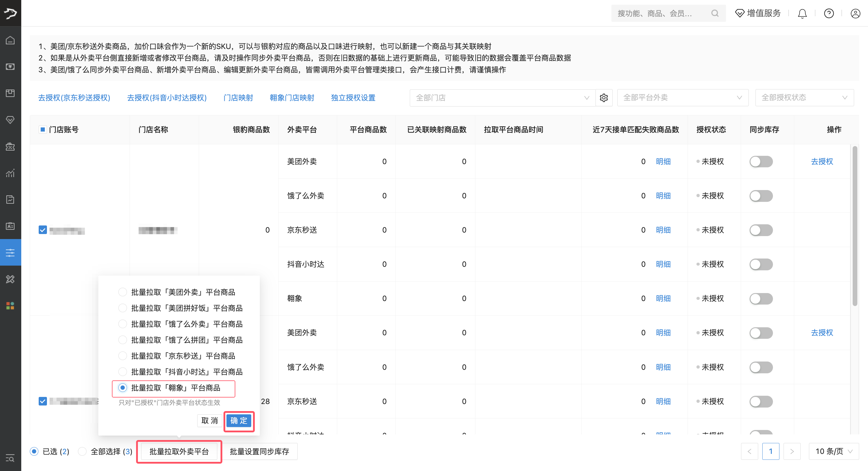
Task: Click 去授权 link on the first row
Action: click(822, 161)
